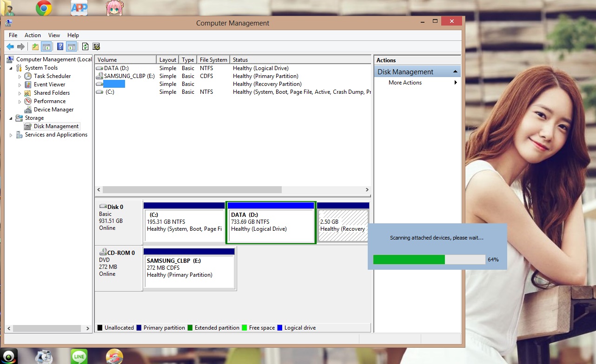Click the last toolbar icon next to Refresh

[96, 46]
